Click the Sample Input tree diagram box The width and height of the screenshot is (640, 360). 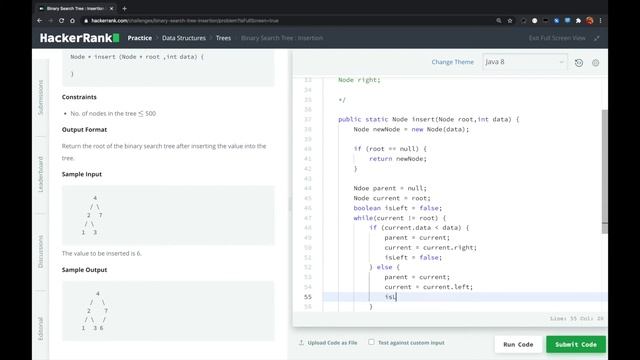click(168, 215)
